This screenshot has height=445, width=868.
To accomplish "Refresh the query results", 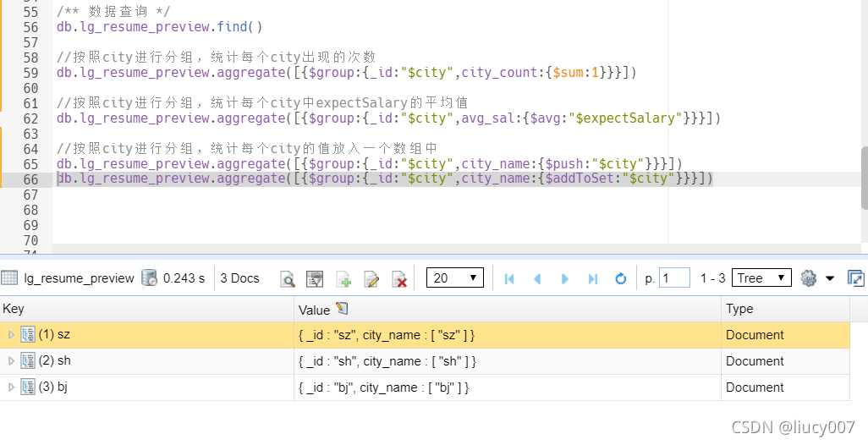I will pyautogui.click(x=621, y=278).
